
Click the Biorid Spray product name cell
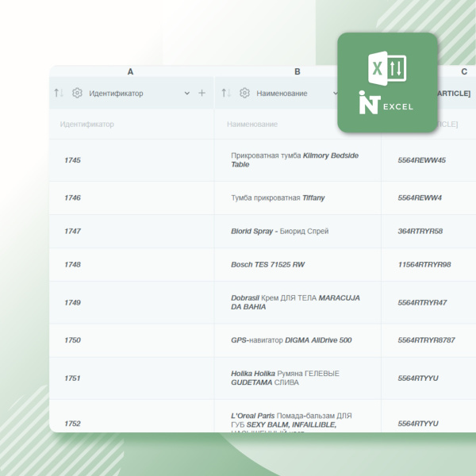tap(279, 231)
